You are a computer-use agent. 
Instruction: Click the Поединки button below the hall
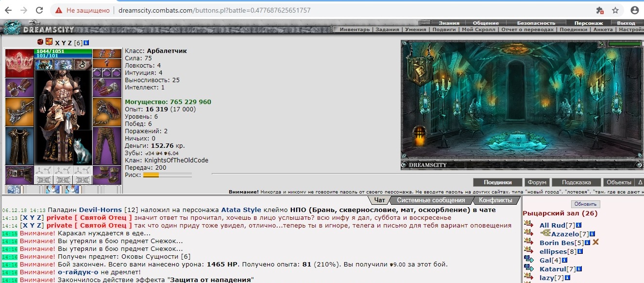tap(497, 182)
